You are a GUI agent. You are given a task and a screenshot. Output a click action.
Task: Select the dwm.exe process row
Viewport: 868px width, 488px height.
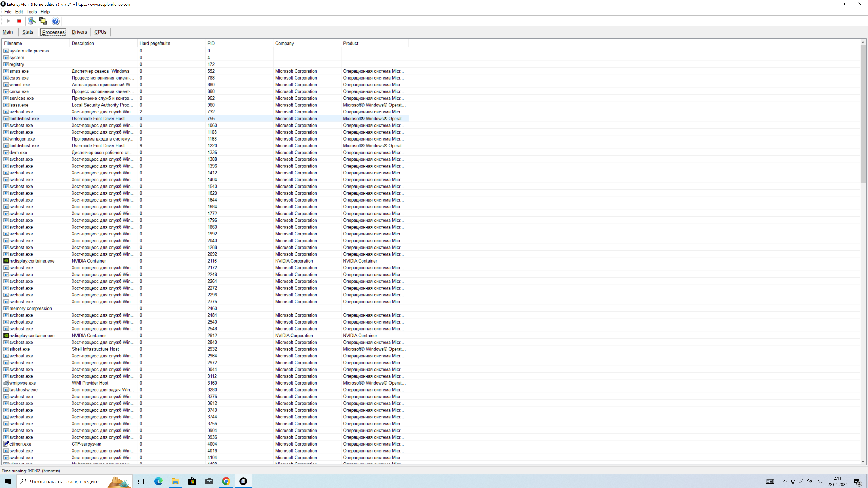[x=18, y=152]
